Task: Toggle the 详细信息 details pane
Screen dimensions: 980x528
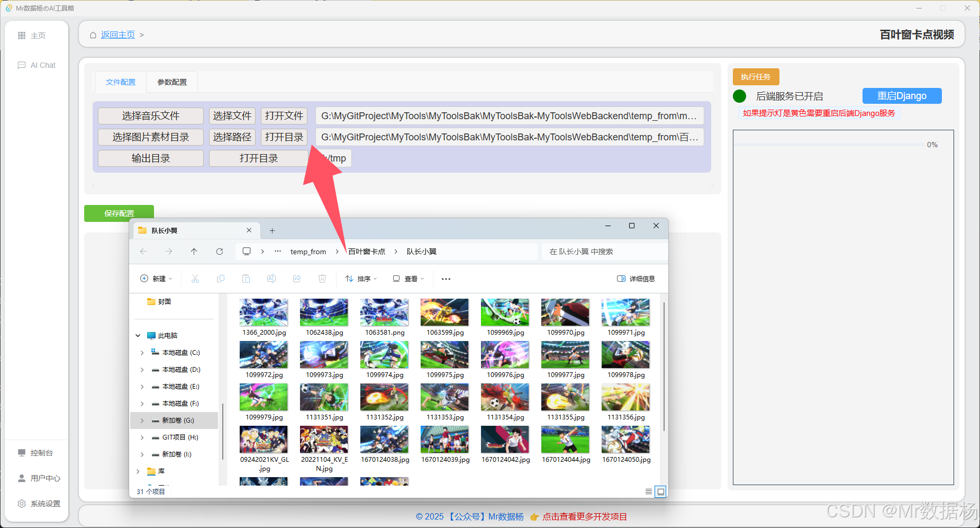Action: pyautogui.click(x=636, y=279)
